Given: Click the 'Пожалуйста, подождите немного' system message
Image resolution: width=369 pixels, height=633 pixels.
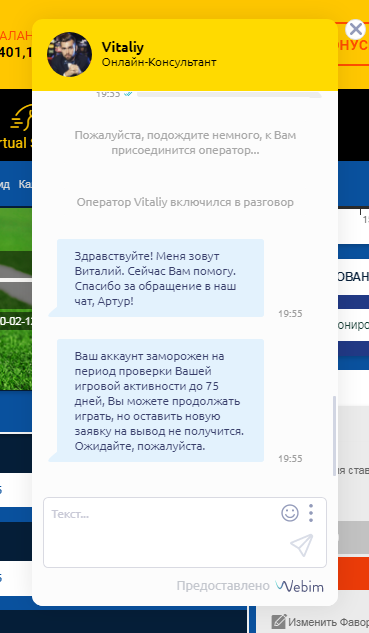Looking at the screenshot, I should [x=185, y=143].
